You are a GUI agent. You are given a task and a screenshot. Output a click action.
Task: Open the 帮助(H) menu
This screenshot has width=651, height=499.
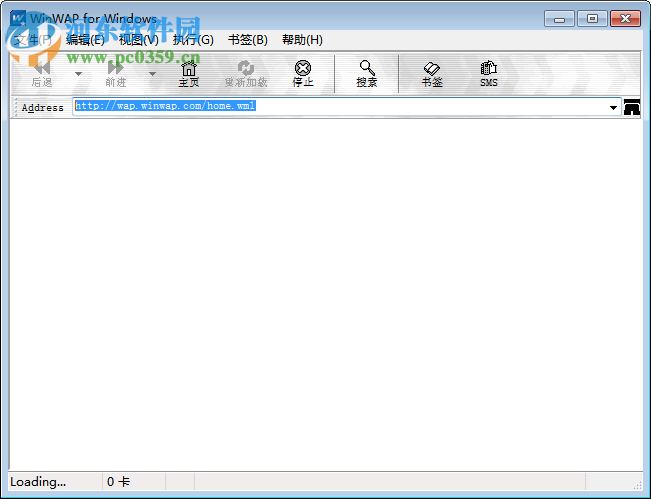(302, 40)
